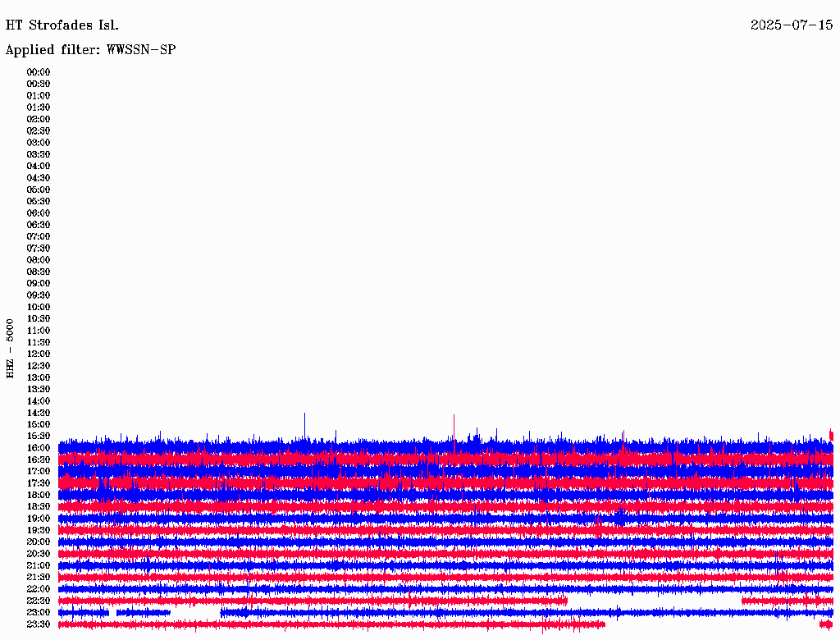Click the 07:00 time label
Viewport: 840px width, 640px height.
pos(39,237)
